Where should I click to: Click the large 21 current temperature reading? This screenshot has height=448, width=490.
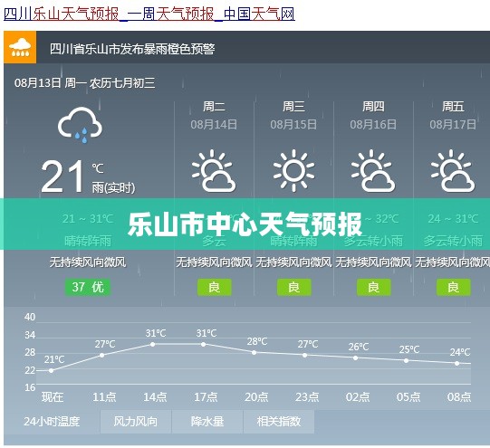click(x=62, y=176)
